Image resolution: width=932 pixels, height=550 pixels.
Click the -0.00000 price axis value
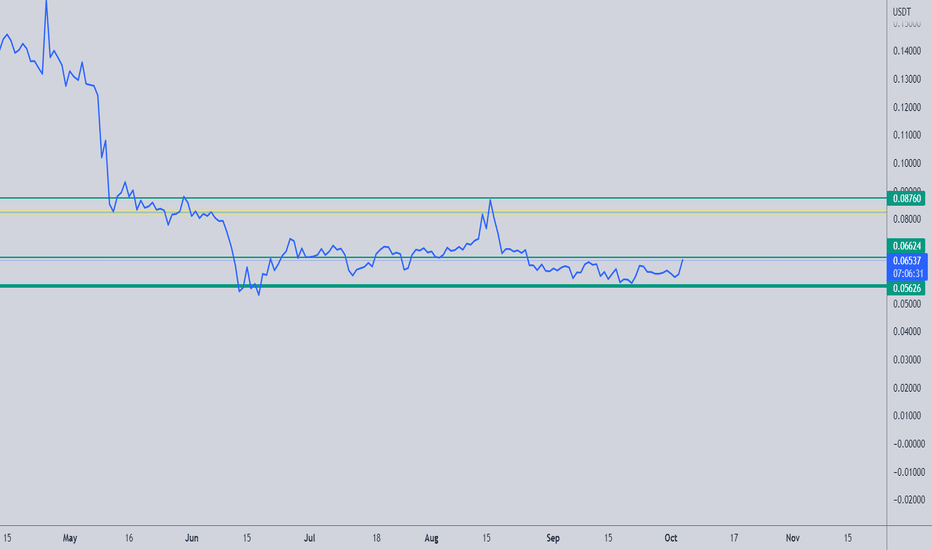click(908, 444)
